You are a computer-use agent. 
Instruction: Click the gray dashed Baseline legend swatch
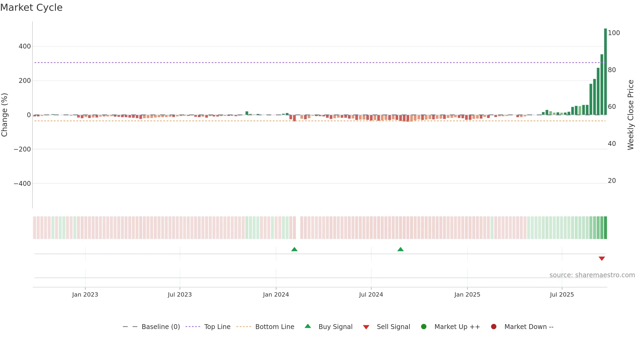130,327
